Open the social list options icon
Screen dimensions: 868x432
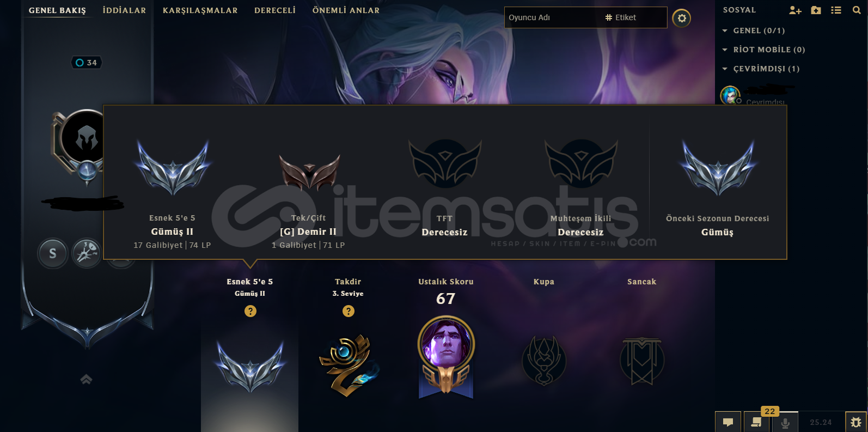(x=836, y=10)
